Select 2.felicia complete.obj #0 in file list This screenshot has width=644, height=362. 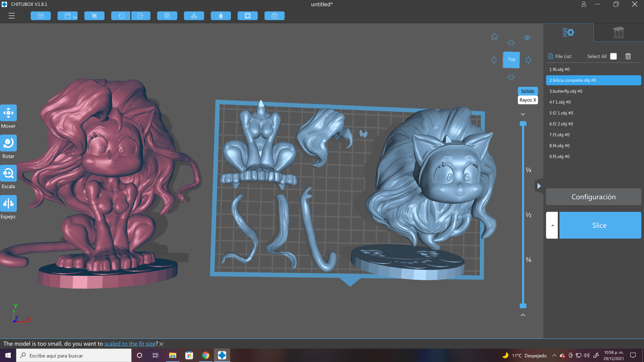click(x=594, y=80)
